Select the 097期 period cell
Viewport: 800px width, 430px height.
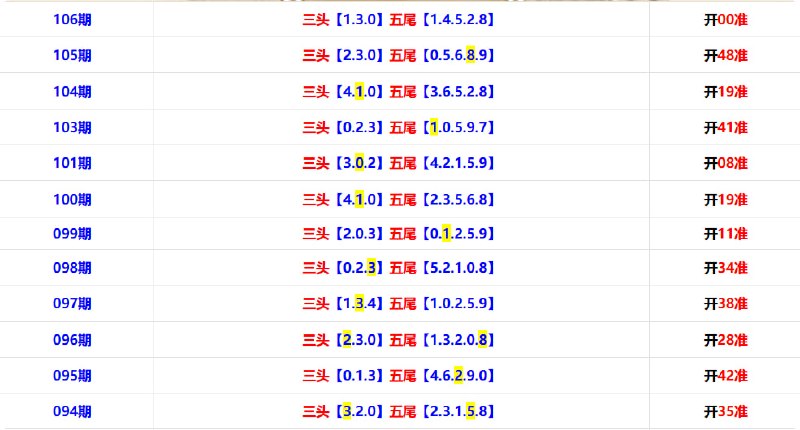[x=72, y=303]
